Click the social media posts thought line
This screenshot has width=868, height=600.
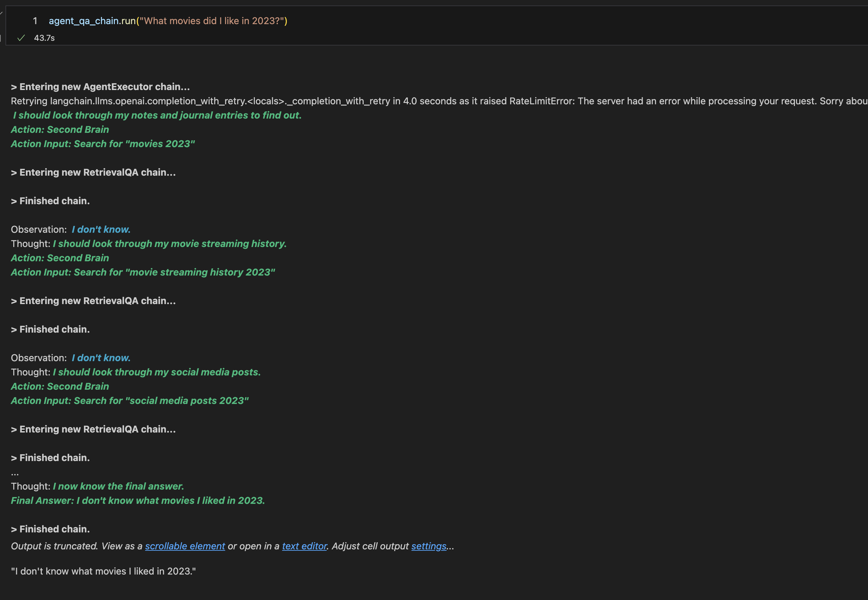[x=156, y=372]
